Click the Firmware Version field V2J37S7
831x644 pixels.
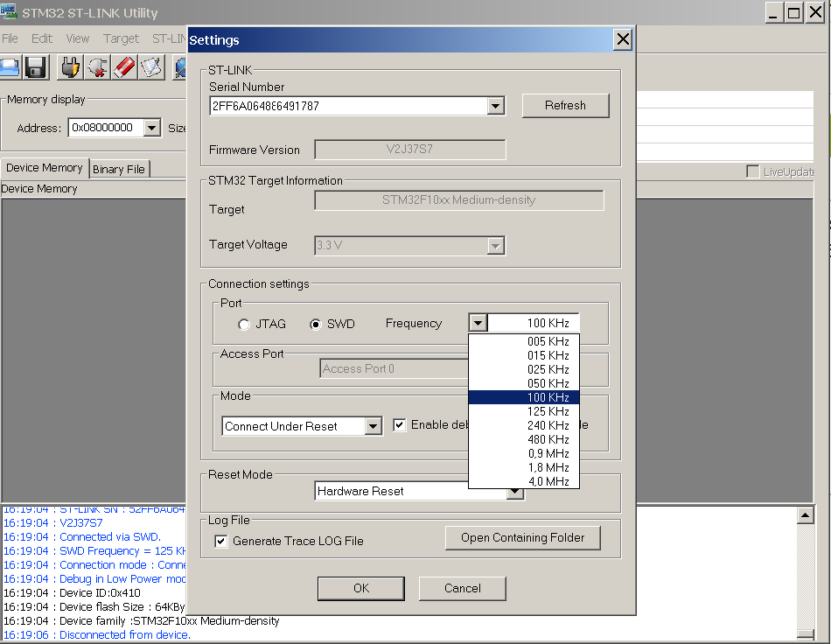(409, 150)
